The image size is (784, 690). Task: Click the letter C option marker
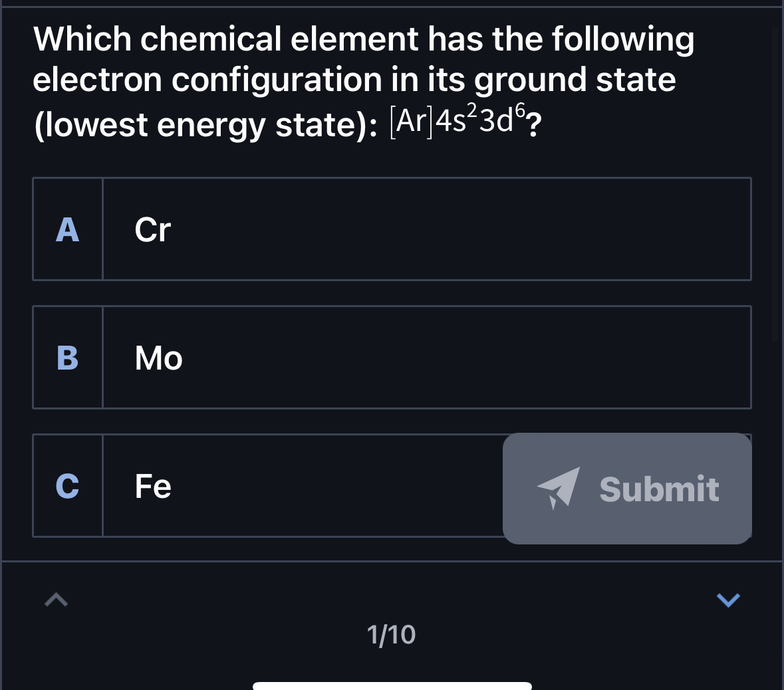[x=67, y=486]
